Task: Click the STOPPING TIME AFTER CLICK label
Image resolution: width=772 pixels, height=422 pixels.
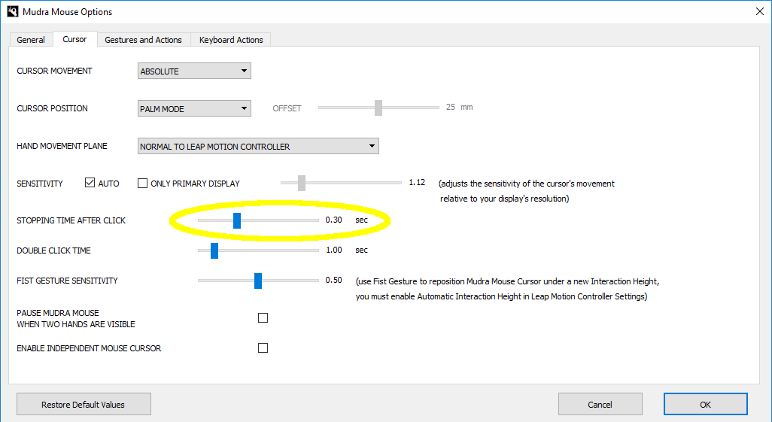Action: tap(71, 221)
